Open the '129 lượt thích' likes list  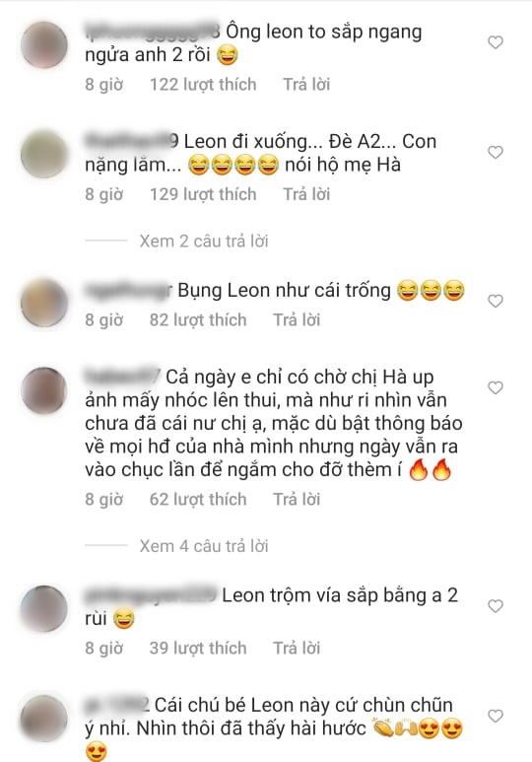click(x=203, y=194)
